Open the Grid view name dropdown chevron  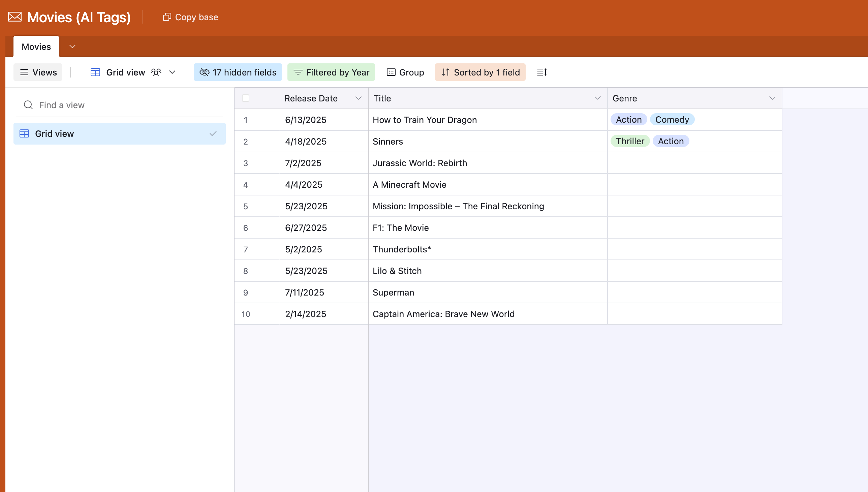pos(172,72)
